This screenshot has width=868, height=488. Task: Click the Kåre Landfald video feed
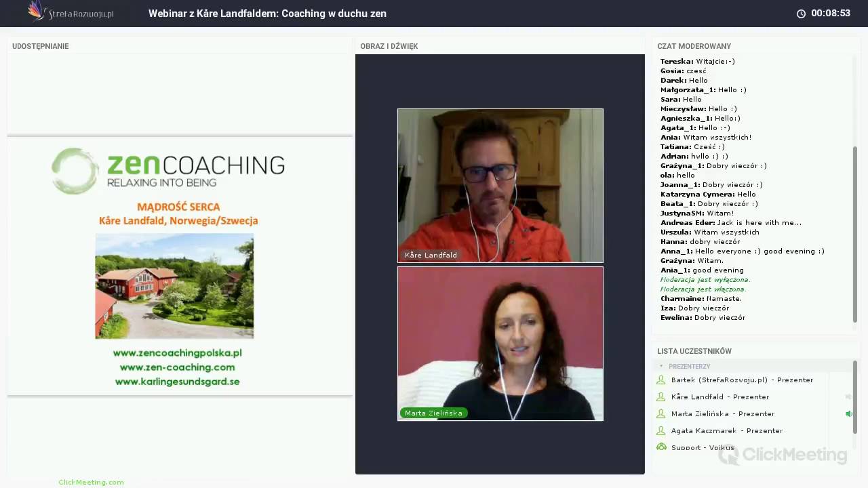500,186
